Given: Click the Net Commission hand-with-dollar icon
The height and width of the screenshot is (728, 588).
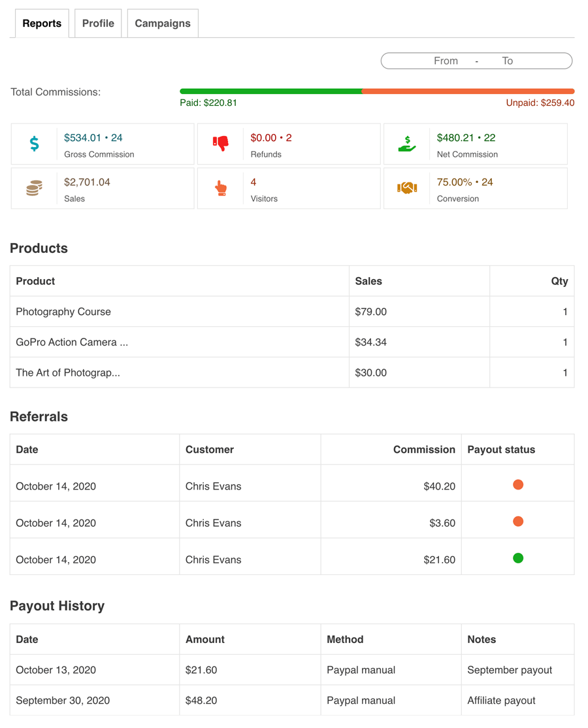Looking at the screenshot, I should tap(407, 144).
